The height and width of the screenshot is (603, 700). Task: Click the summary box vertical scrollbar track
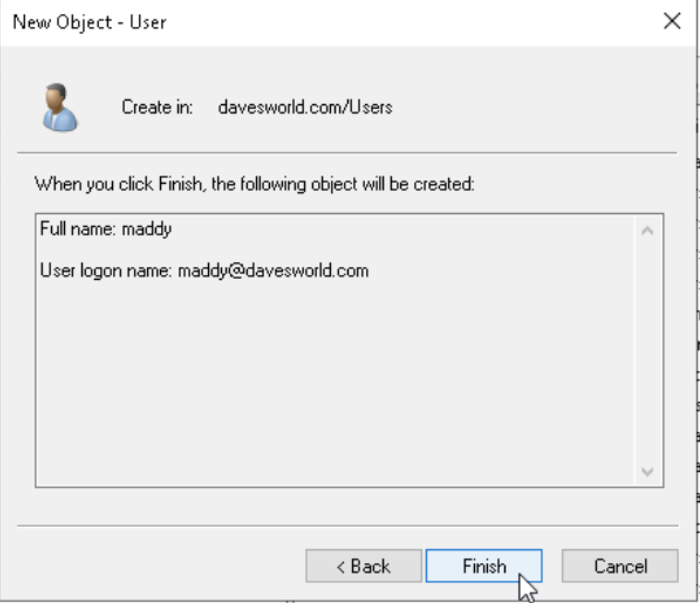647,351
